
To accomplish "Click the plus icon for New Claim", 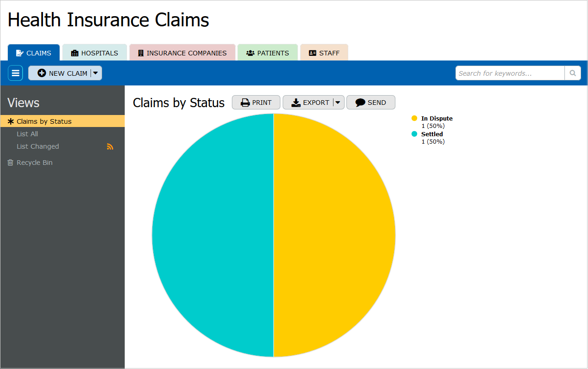I will point(42,73).
